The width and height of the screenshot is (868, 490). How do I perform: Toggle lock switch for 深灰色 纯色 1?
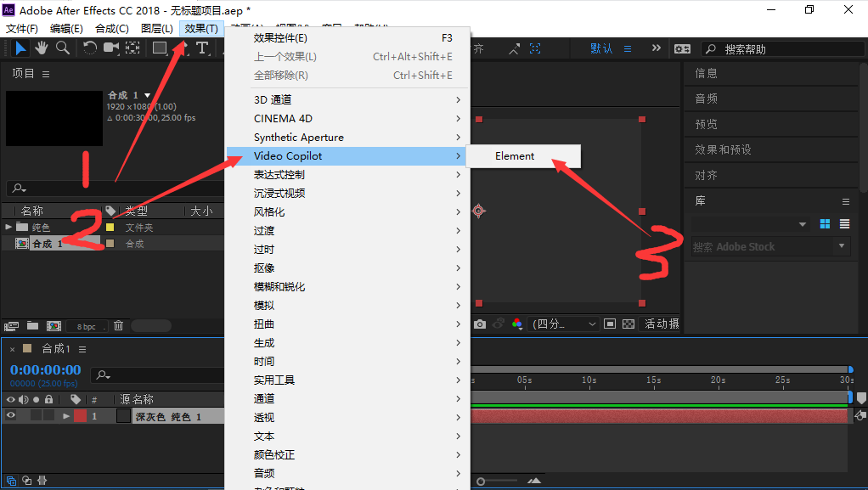[48, 416]
